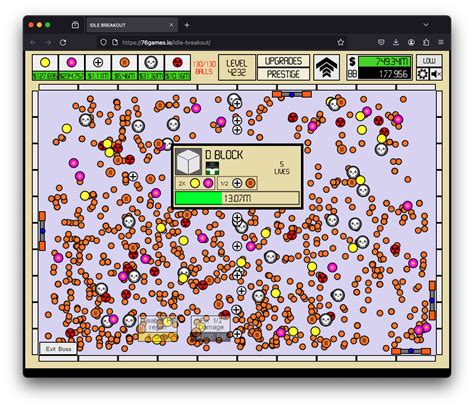Open the Pocket save icon

(x=381, y=42)
